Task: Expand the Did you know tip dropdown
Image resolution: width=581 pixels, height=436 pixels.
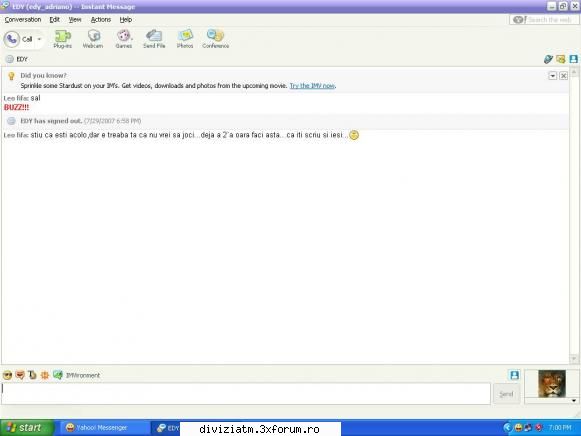Action: click(552, 76)
